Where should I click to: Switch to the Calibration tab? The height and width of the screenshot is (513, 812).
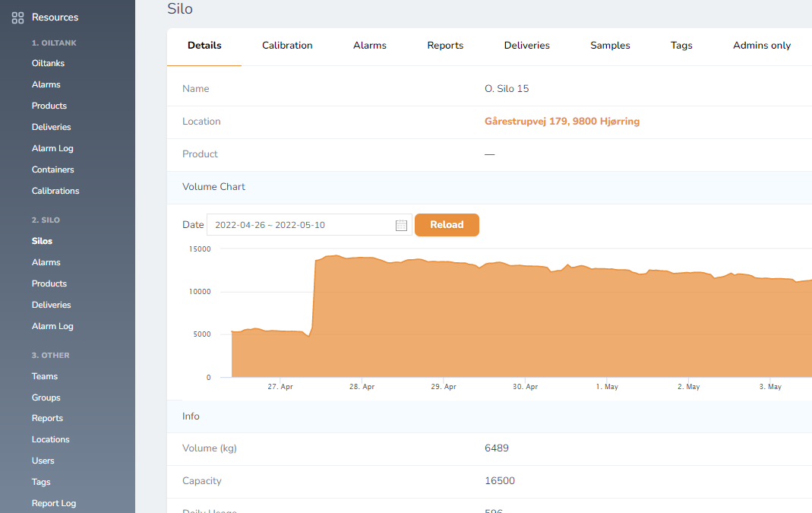pyautogui.click(x=287, y=46)
